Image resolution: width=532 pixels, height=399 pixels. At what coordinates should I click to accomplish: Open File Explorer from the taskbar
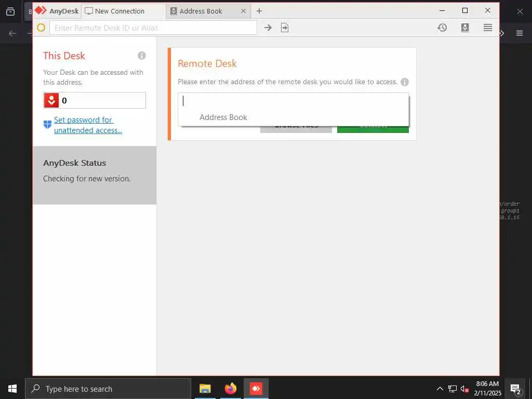pyautogui.click(x=205, y=389)
